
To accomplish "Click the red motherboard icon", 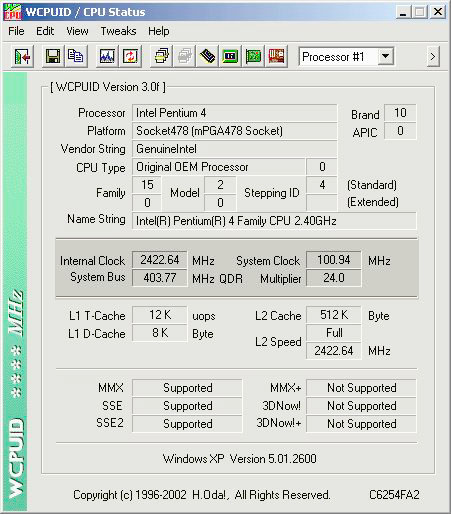I will click(x=276, y=57).
